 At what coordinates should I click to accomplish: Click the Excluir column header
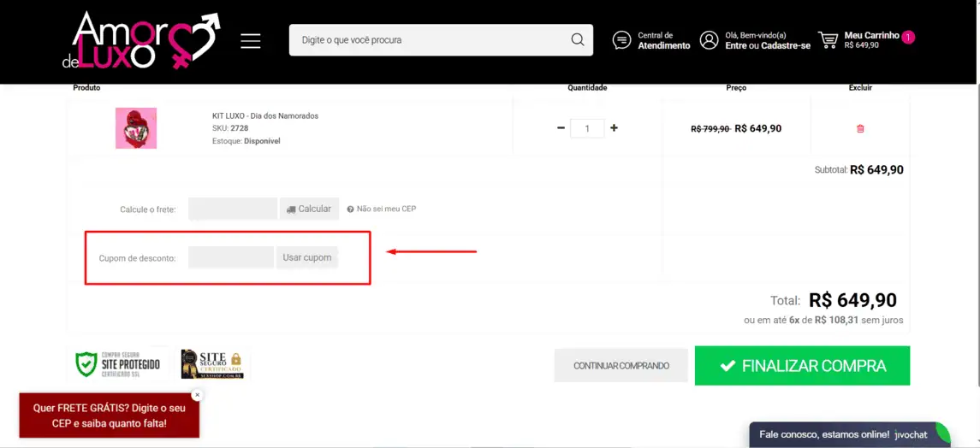pyautogui.click(x=860, y=88)
